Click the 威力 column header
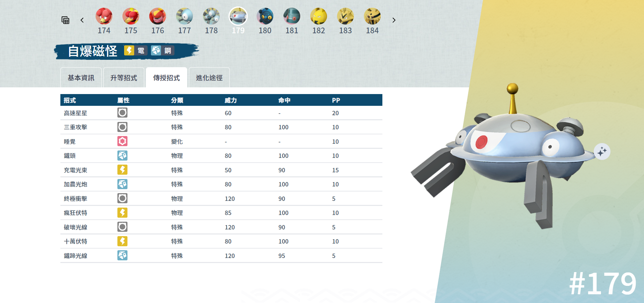 point(231,100)
